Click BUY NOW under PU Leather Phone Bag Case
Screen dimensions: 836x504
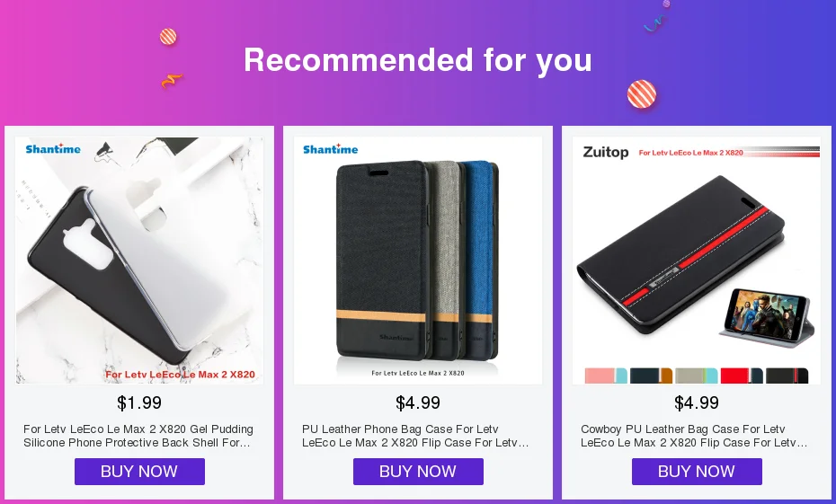point(418,472)
